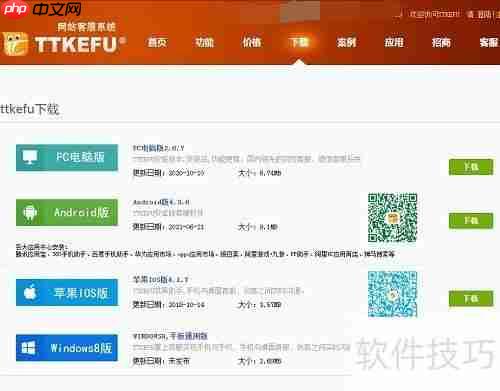Click the ttkefu下载 page heading
This screenshot has height=391, width=500.
coord(29,109)
